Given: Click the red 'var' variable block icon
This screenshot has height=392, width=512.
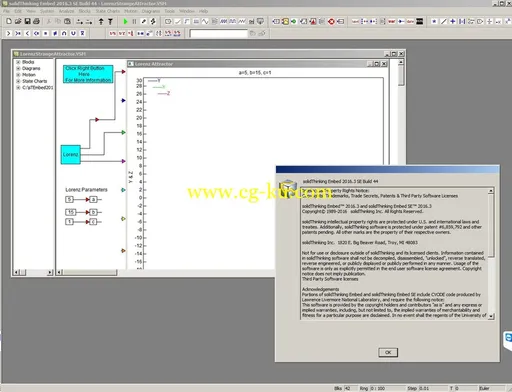Looking at the screenshot, I should 392,21.
